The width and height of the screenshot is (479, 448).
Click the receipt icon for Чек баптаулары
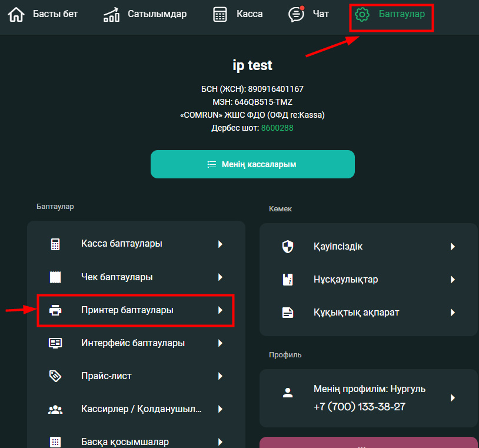(x=55, y=277)
